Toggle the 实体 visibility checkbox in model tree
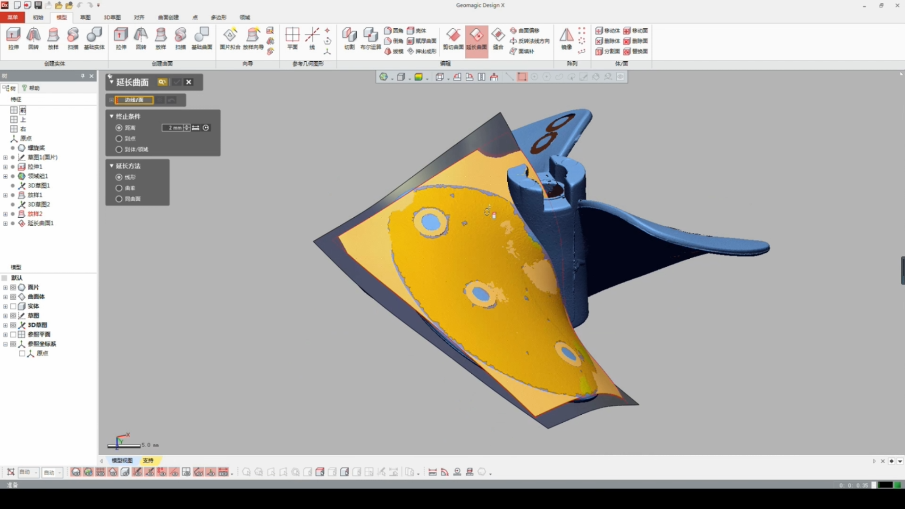The width and height of the screenshot is (905, 509). pos(14,306)
